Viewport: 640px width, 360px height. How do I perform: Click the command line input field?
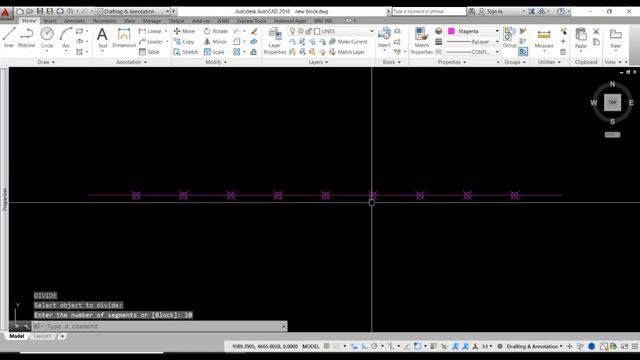[159, 326]
